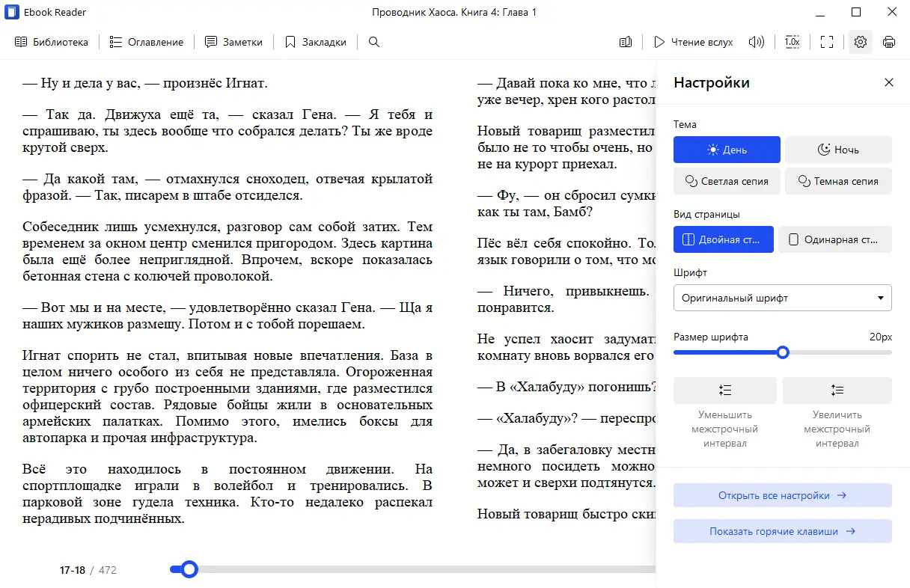Toggle reading view with the open-book icon
910x588 pixels.
pos(626,42)
